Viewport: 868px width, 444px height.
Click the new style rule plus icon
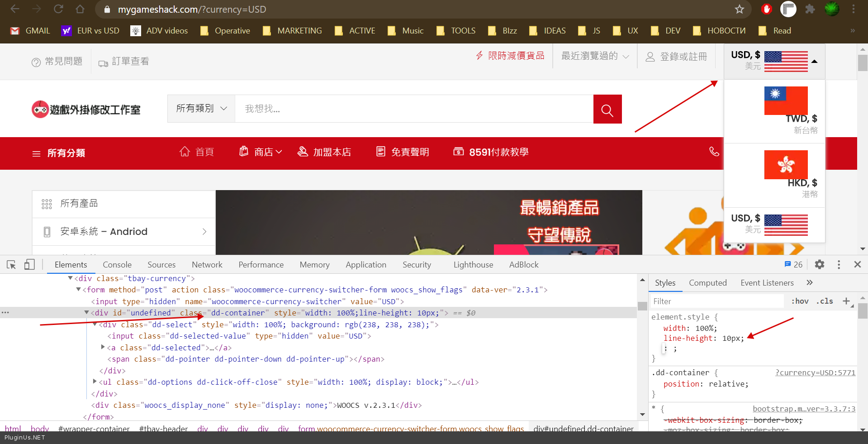click(x=846, y=301)
